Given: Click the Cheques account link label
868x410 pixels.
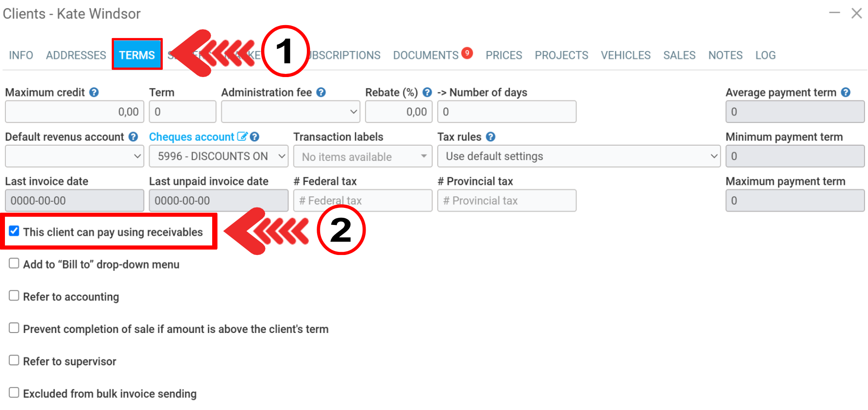Looking at the screenshot, I should pyautogui.click(x=192, y=137).
